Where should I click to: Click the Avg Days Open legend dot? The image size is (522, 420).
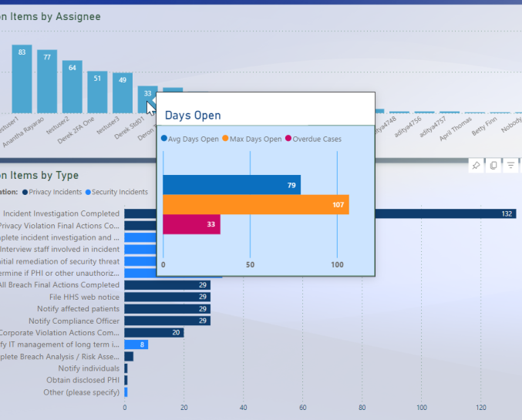click(164, 139)
